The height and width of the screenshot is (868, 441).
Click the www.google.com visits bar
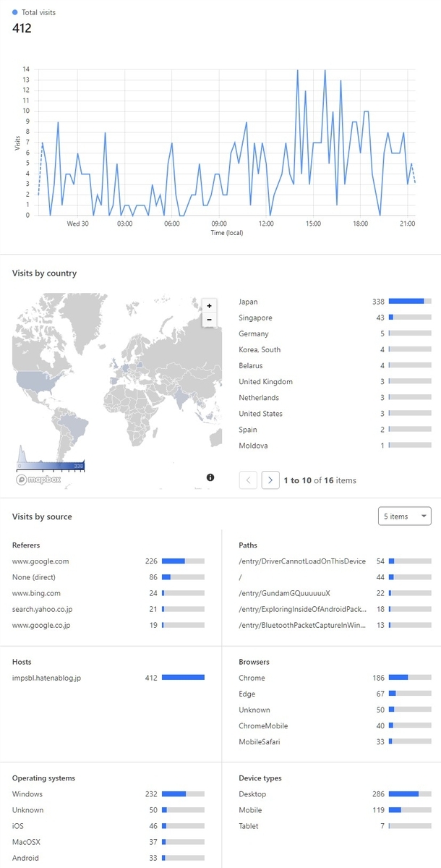click(183, 561)
